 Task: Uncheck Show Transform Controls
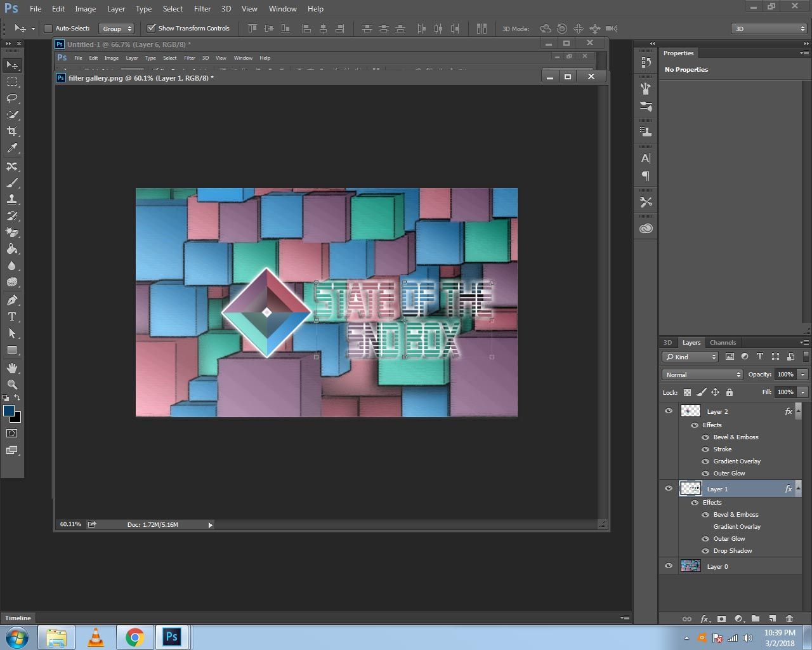point(151,29)
